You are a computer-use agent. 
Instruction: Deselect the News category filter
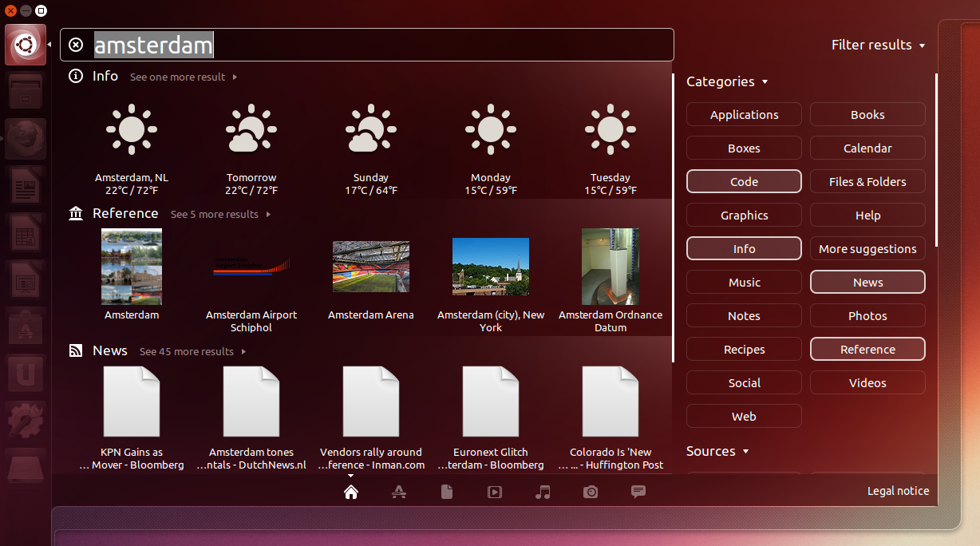point(867,282)
